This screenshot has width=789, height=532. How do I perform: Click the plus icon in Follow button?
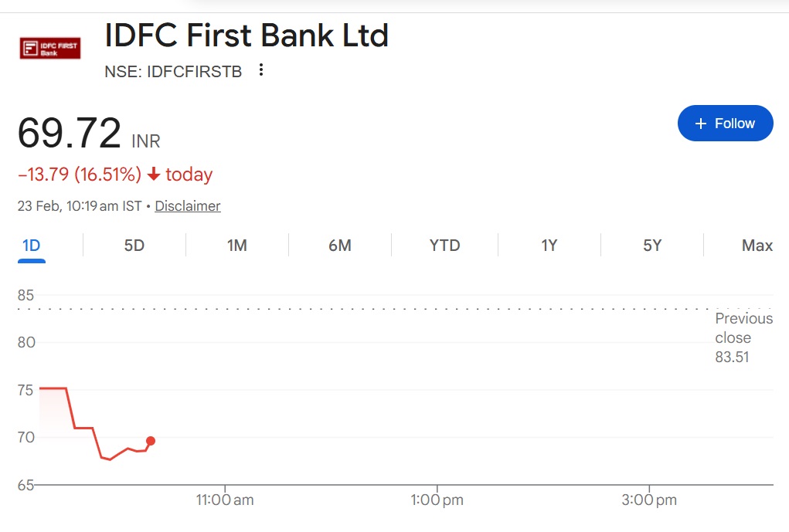[x=701, y=124]
